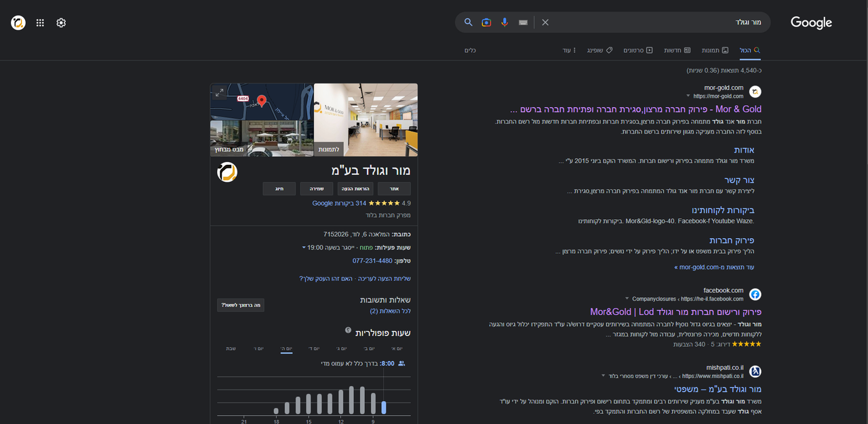Click the Google logo
This screenshot has height=424, width=868.
811,22
